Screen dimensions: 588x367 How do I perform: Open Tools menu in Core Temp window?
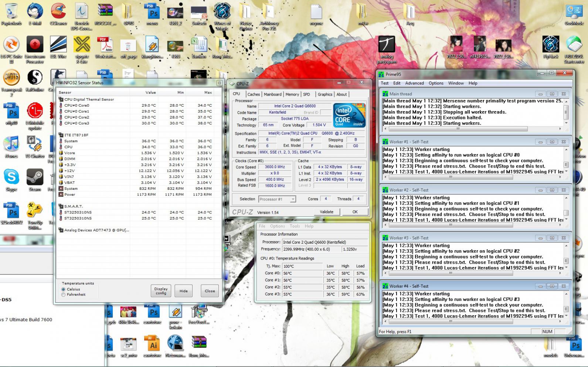tap(295, 226)
